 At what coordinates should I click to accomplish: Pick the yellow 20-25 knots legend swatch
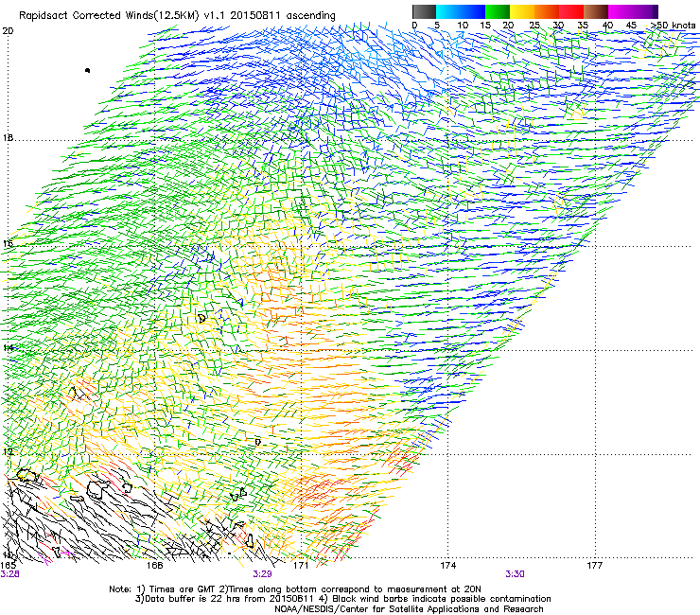[x=522, y=11]
